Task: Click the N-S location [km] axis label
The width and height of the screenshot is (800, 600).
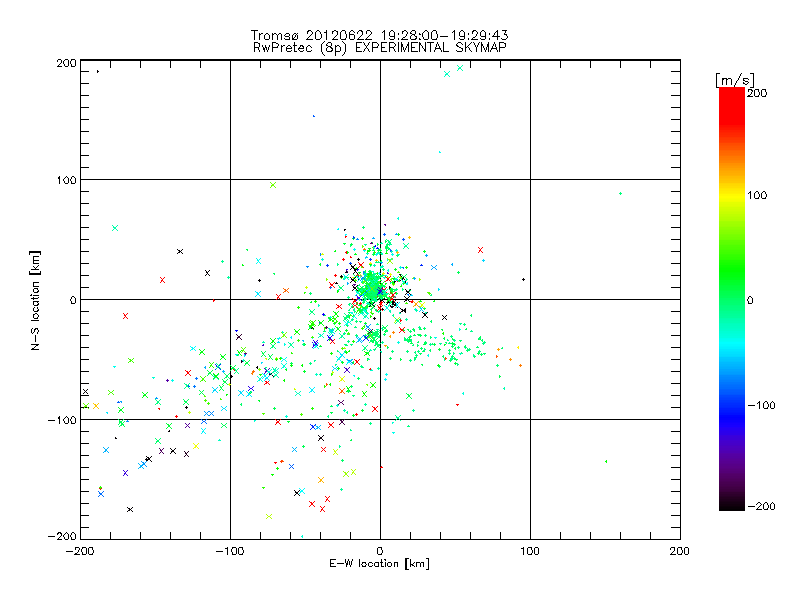Action: point(34,299)
